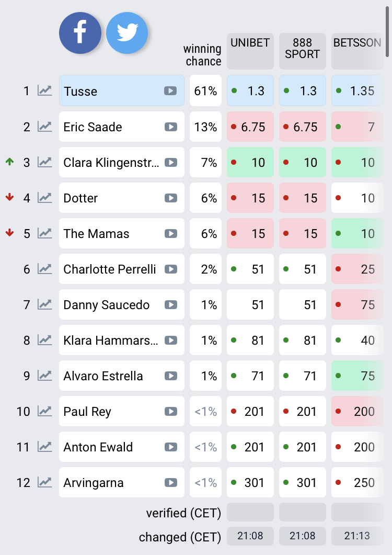Share the odds on Facebook
This screenshot has width=392, height=555.
[x=80, y=32]
